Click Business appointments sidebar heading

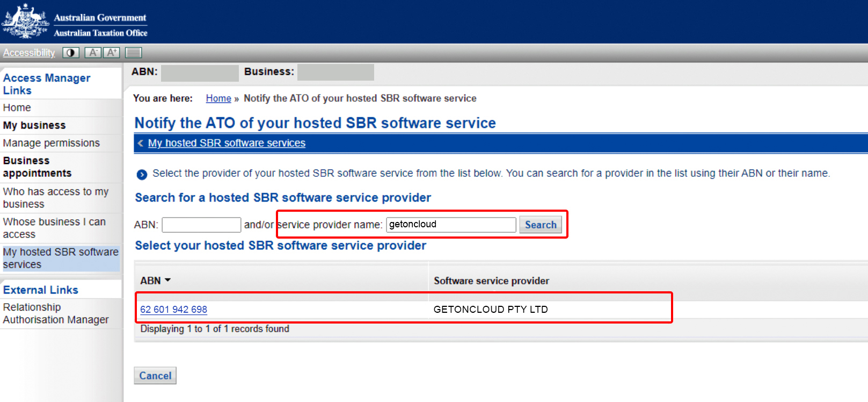tap(37, 167)
